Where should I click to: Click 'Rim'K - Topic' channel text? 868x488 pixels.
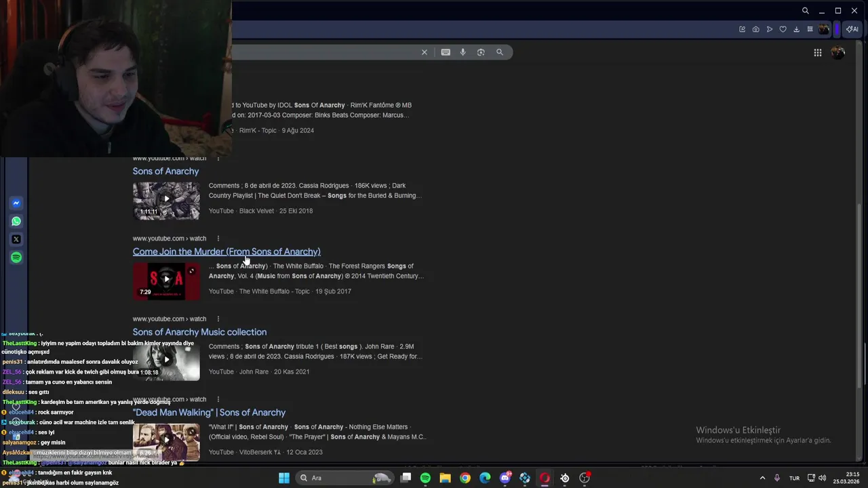tap(258, 130)
